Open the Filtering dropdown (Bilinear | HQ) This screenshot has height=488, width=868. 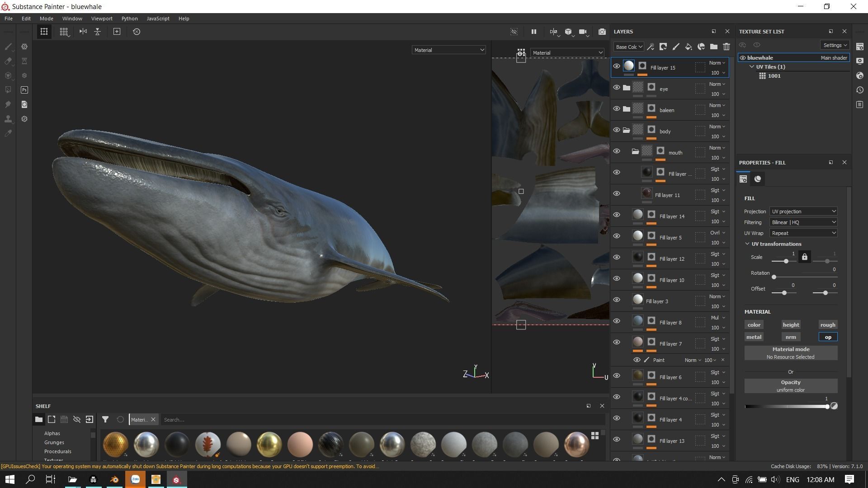point(803,222)
